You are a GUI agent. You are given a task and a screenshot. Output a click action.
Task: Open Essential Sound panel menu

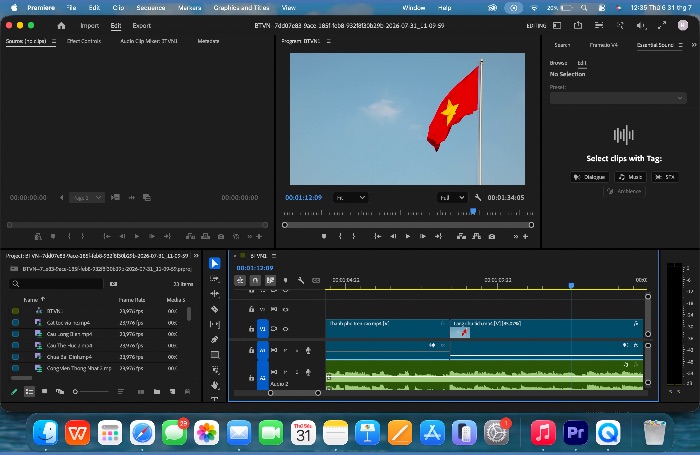click(x=681, y=45)
